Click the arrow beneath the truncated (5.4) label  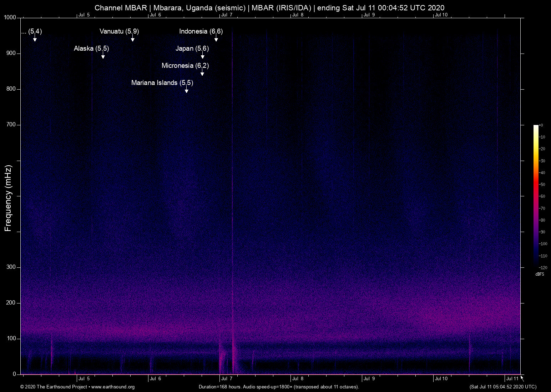coord(35,39)
